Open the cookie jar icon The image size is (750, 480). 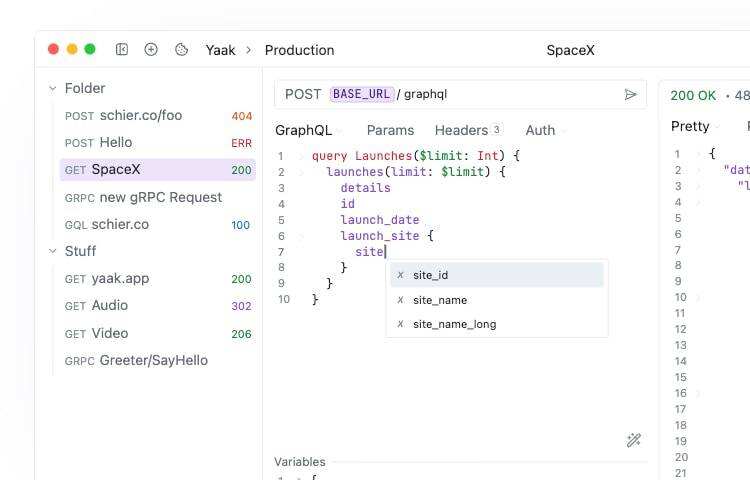click(x=181, y=49)
